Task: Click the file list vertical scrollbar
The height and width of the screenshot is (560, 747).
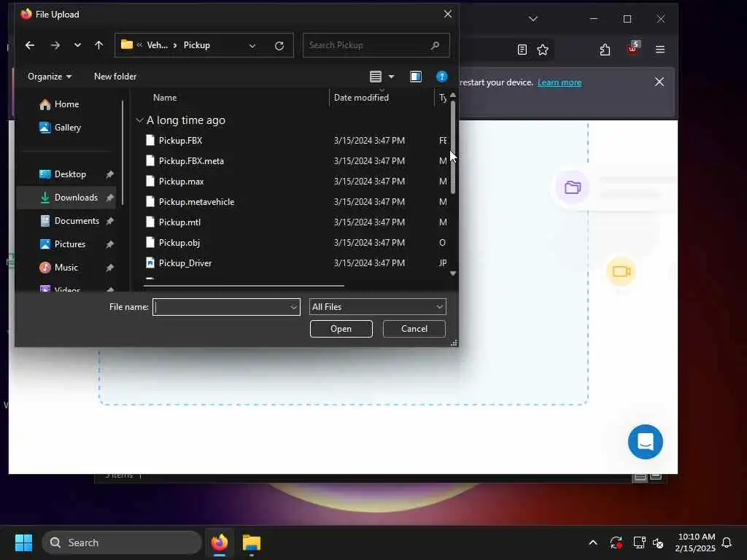Action: [452, 147]
